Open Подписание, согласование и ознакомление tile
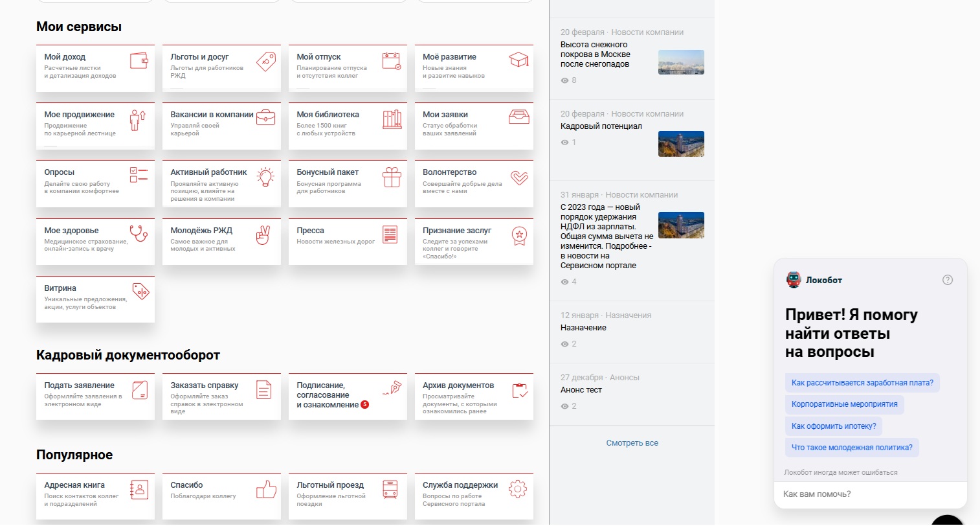 (348, 396)
